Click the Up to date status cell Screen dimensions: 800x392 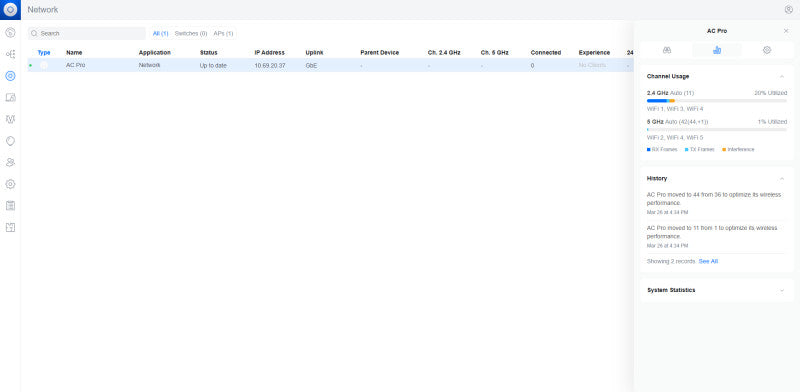tap(213, 65)
